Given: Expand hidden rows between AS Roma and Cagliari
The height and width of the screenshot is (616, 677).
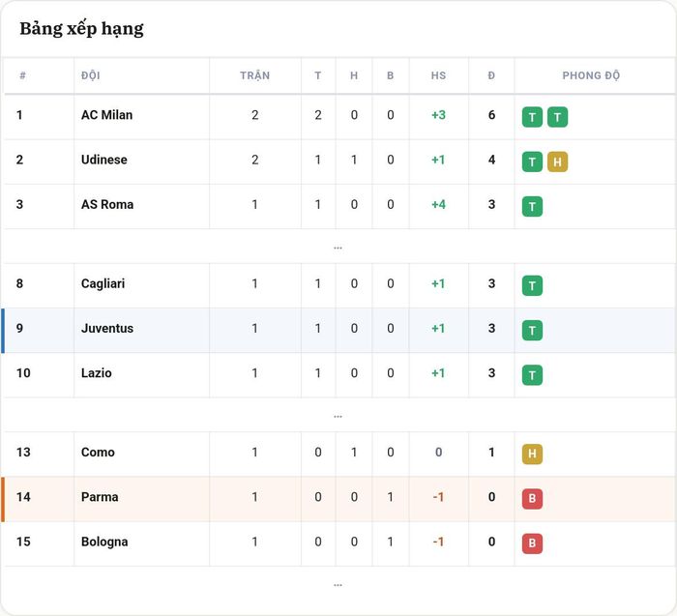Looking at the screenshot, I should (x=338, y=248).
